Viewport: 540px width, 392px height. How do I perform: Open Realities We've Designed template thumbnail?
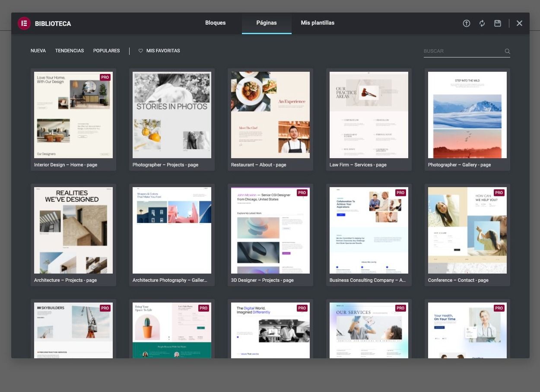(73, 230)
